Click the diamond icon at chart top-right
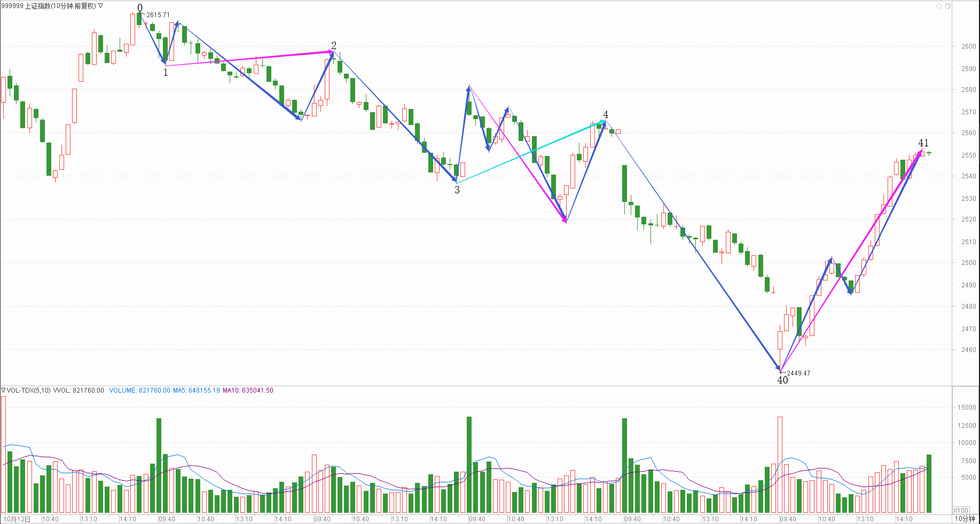The height and width of the screenshot is (524, 980). tap(939, 6)
